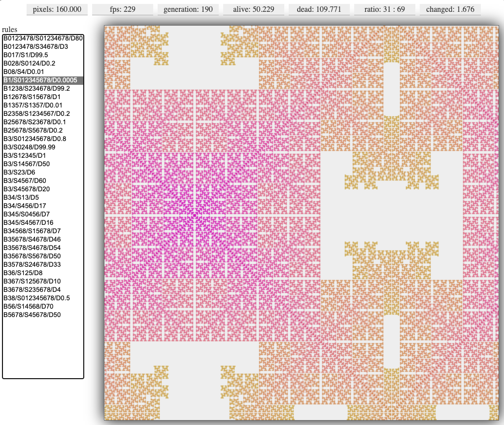Click the generation: 190 counter
504x425 pixels.
pos(188,9)
